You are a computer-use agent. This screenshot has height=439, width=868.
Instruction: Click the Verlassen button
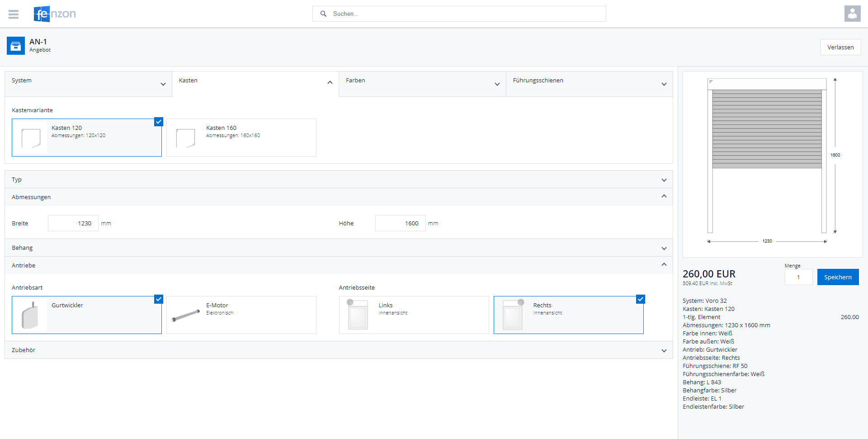(x=840, y=47)
